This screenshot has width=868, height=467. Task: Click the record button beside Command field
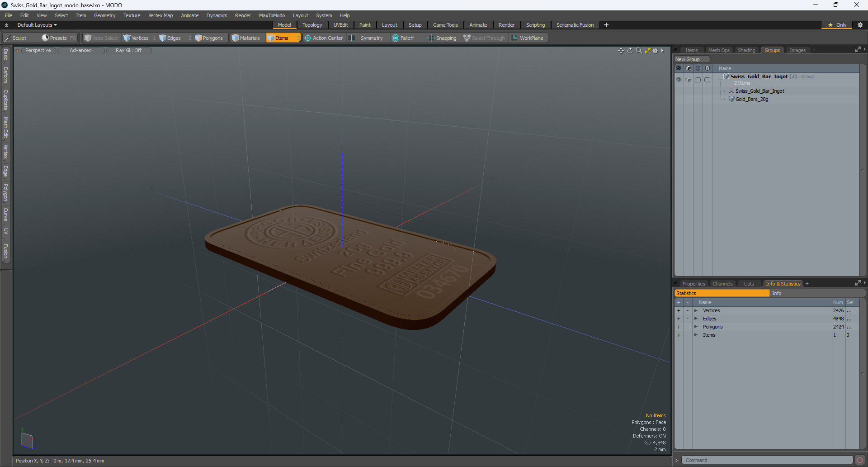point(860,460)
